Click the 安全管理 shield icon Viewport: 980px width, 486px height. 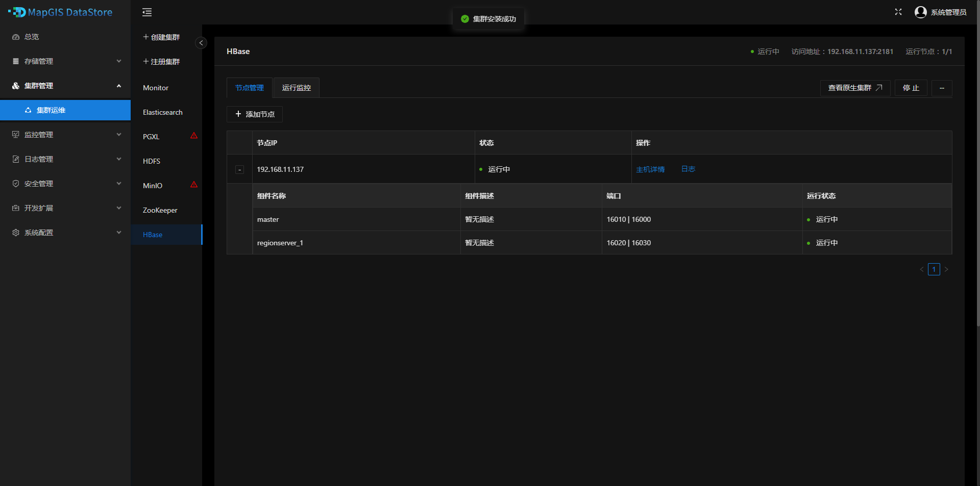(16, 184)
